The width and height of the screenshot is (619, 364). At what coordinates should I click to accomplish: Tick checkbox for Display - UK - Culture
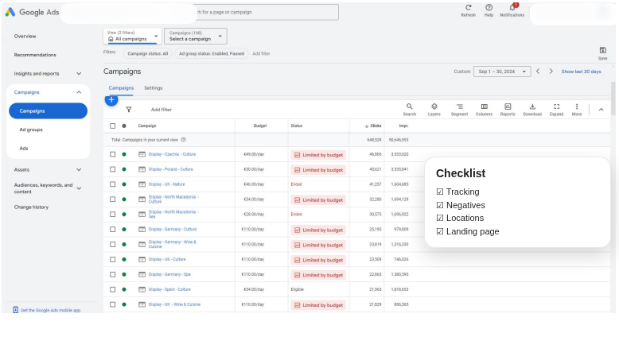[112, 259]
